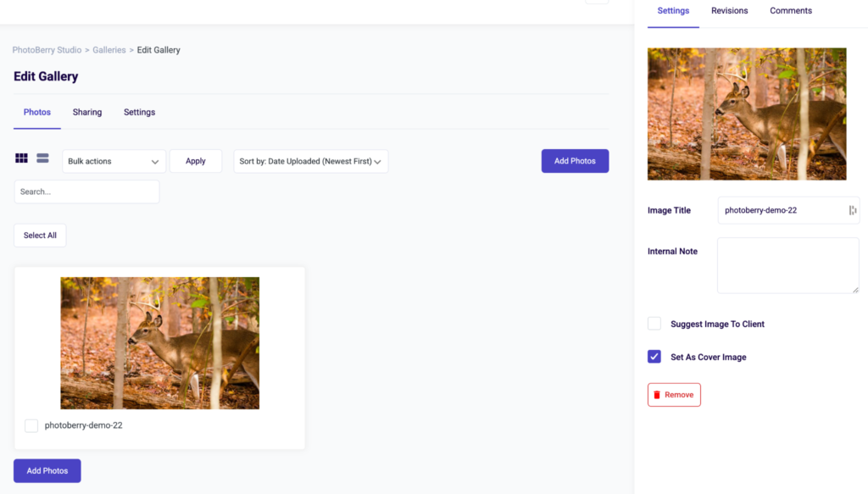868x494 pixels.
Task: Click into the Internal Note textarea
Action: pyautogui.click(x=787, y=265)
